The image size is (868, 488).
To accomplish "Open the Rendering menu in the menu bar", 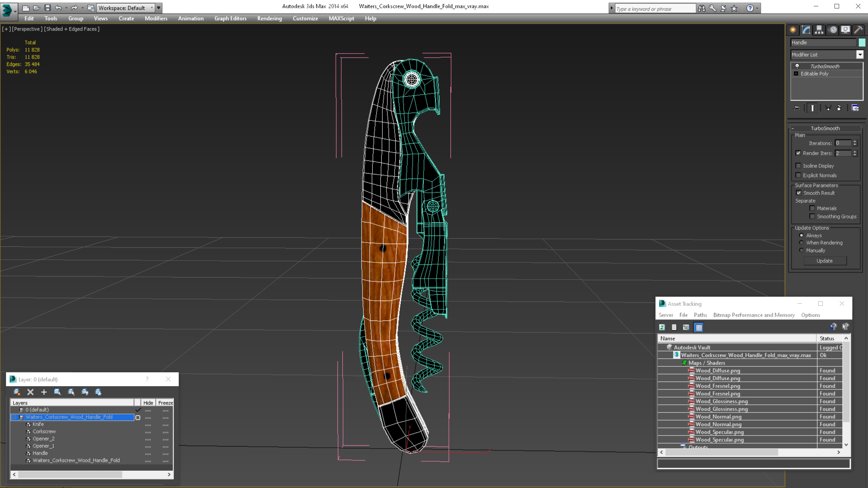I will click(x=269, y=18).
